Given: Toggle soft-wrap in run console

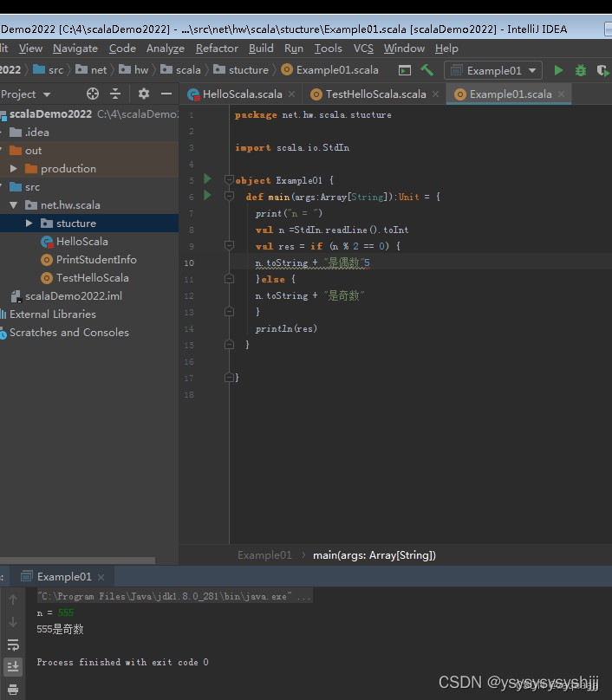Looking at the screenshot, I should [x=13, y=645].
